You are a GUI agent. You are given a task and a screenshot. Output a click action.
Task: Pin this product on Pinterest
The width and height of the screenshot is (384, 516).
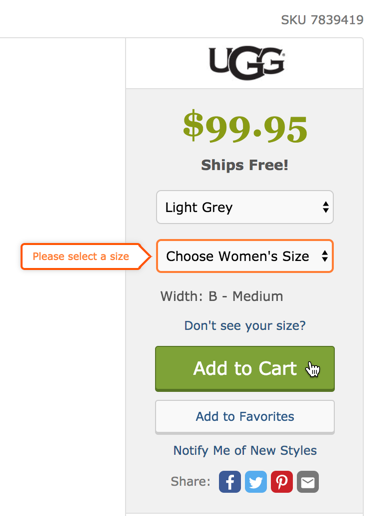[282, 482]
